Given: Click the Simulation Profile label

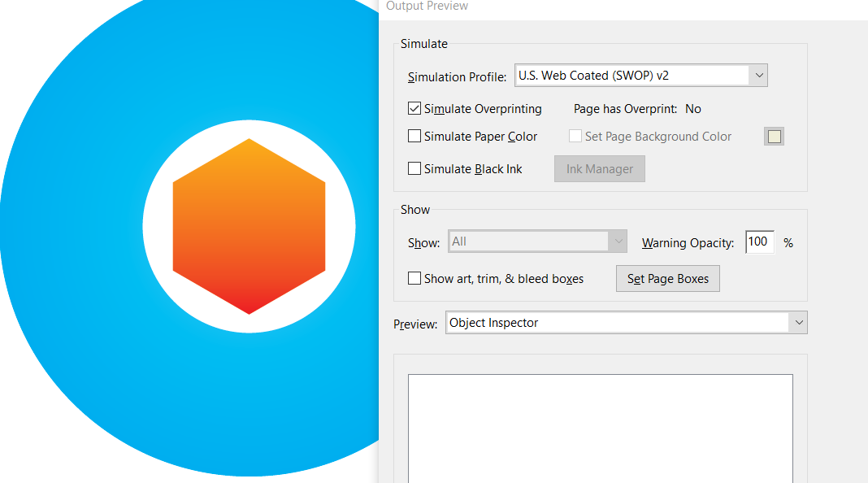Looking at the screenshot, I should (x=457, y=77).
